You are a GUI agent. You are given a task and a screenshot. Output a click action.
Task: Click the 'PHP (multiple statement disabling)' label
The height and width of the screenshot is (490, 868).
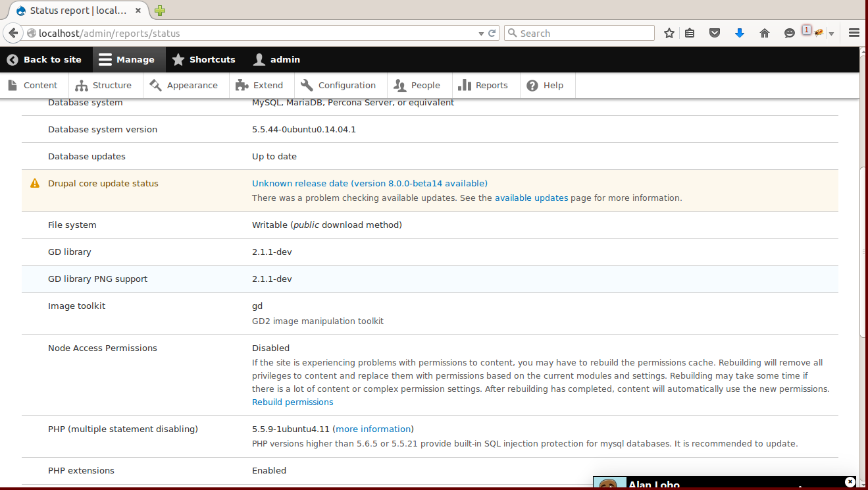pos(123,429)
